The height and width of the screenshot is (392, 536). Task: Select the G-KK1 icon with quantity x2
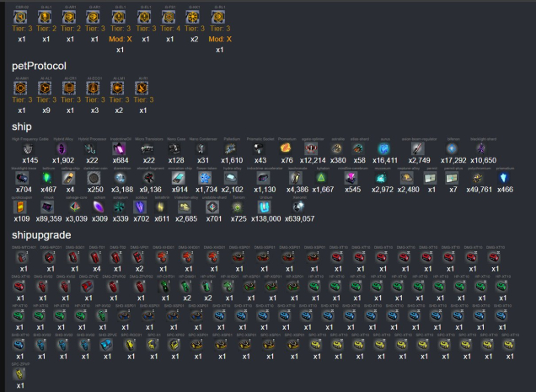[195, 17]
